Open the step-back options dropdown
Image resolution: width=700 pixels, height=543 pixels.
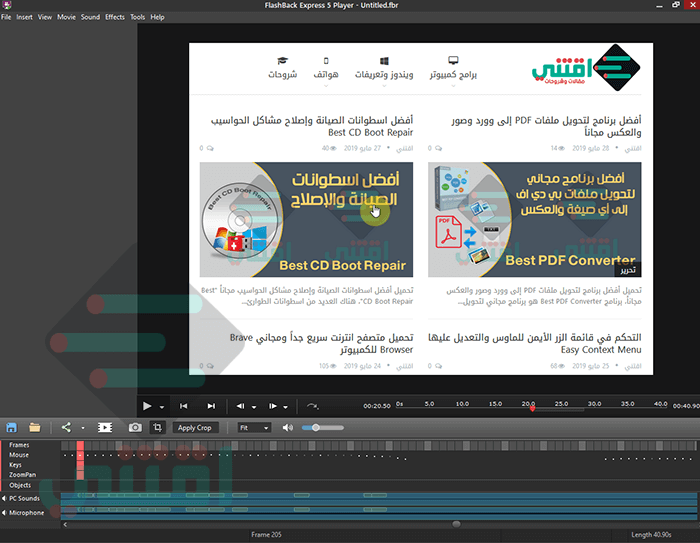tap(254, 407)
